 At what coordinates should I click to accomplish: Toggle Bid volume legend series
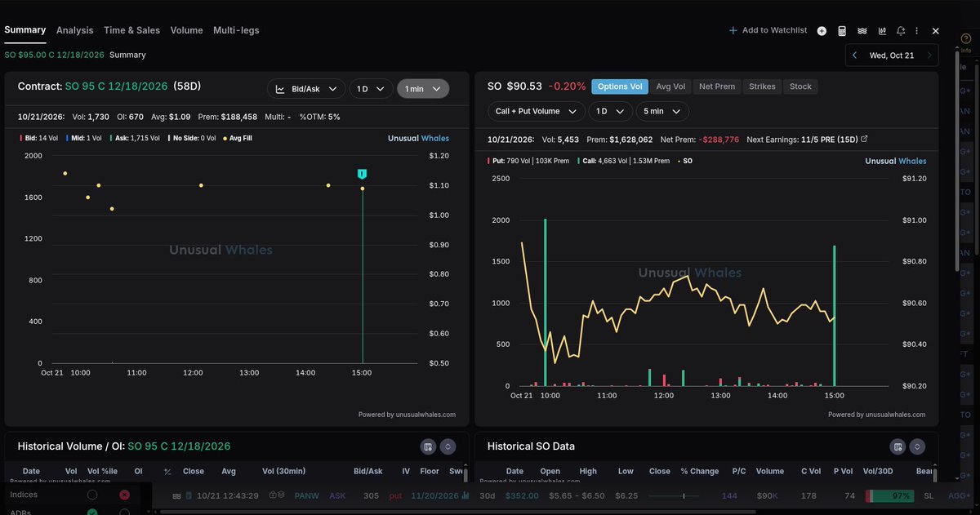[x=38, y=138]
